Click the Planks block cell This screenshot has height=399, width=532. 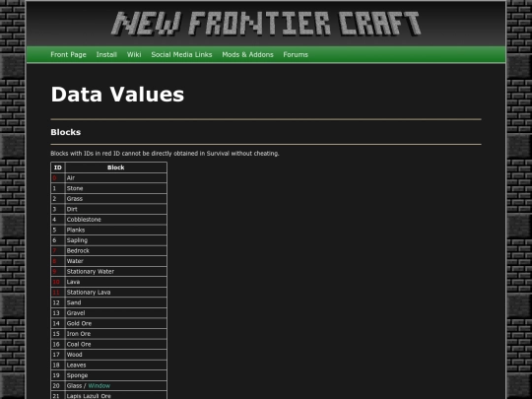[x=115, y=230]
